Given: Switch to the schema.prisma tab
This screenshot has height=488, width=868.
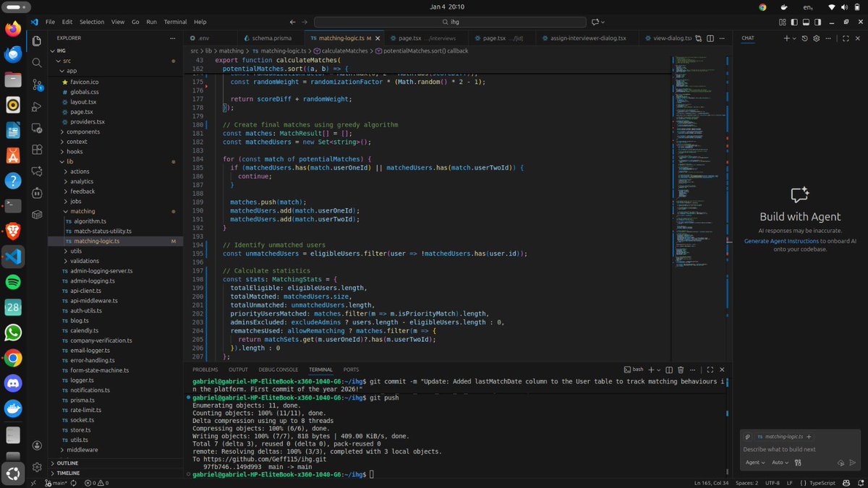Looking at the screenshot, I should (x=271, y=38).
